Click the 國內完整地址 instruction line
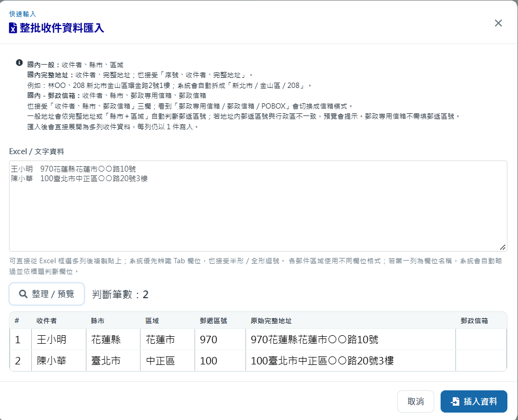The height and width of the screenshot is (420, 518). pyautogui.click(x=140, y=75)
